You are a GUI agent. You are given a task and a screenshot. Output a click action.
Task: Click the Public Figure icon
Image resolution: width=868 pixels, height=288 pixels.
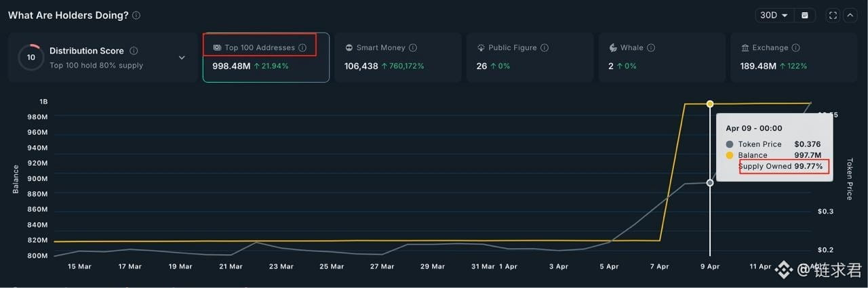tap(481, 48)
